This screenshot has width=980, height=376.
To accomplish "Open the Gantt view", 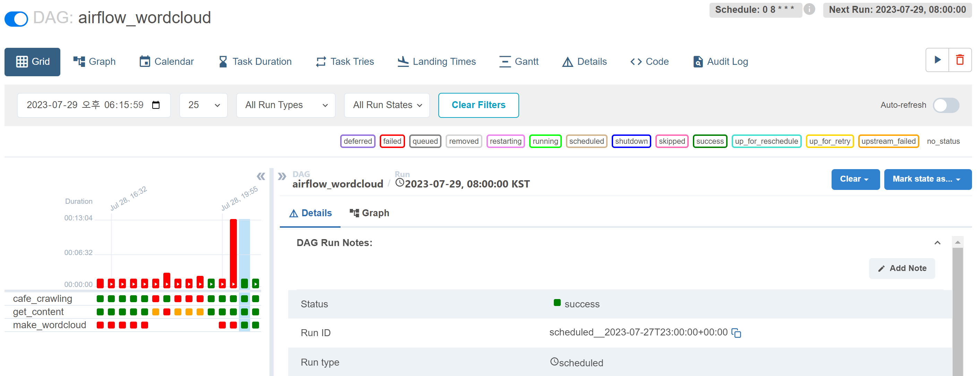I will 518,62.
